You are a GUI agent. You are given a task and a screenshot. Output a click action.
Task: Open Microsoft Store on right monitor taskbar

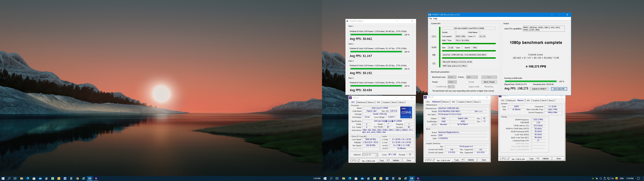[356, 178]
